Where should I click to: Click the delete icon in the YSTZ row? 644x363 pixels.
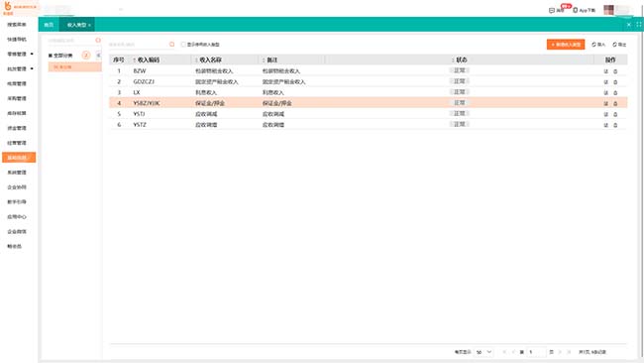[615, 125]
